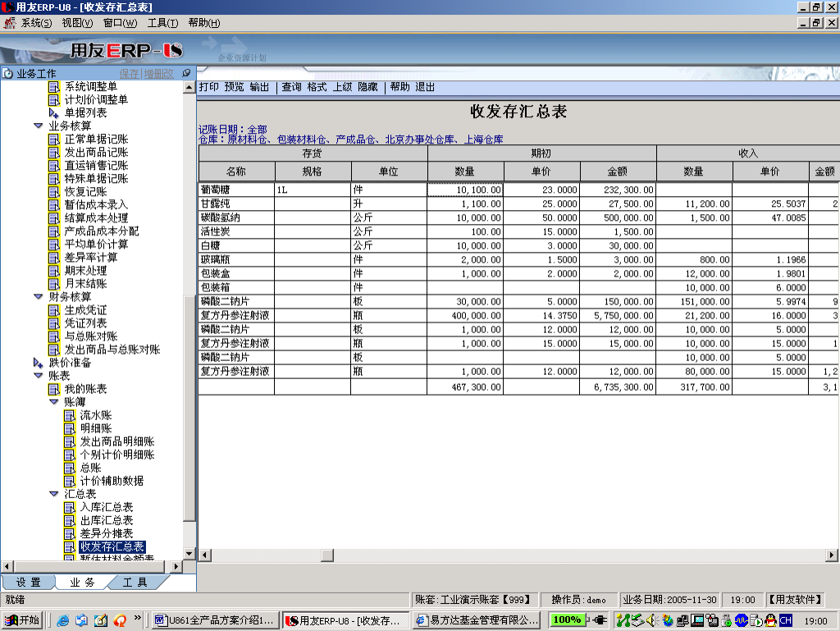Viewport: 840px width, 631px height.
Task: Click the 明细账 ledger icon
Action: [70, 428]
